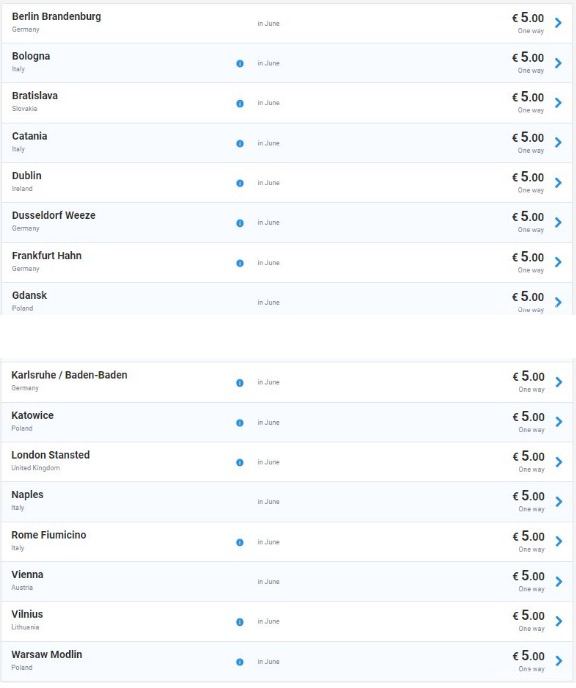
Task: Open the Vilnius row chevron arrow
Action: pyautogui.click(x=558, y=621)
